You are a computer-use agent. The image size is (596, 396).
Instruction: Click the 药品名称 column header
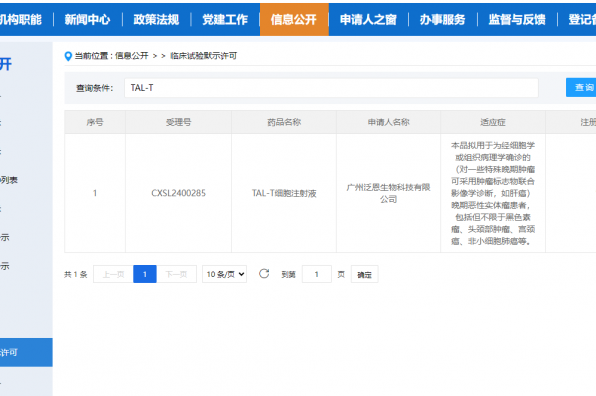pyautogui.click(x=284, y=122)
